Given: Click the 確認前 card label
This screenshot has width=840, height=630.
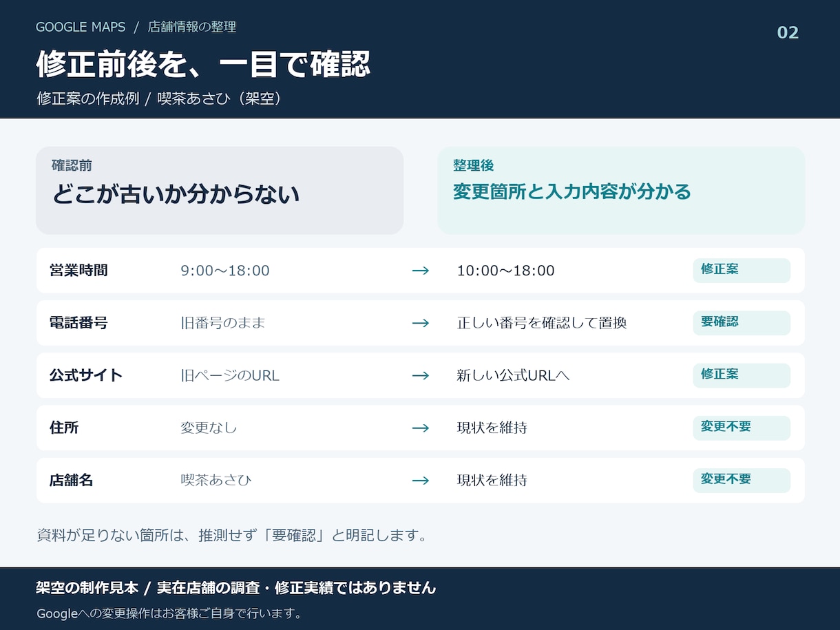Looking at the screenshot, I should coord(72,166).
